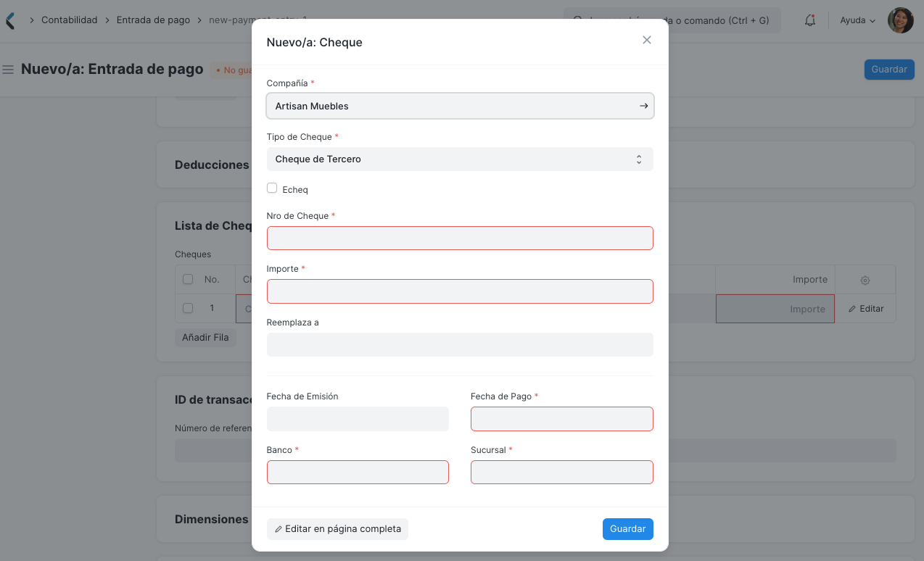Open the Tipo de Cheque dropdown
The height and width of the screenshot is (561, 924).
[460, 159]
